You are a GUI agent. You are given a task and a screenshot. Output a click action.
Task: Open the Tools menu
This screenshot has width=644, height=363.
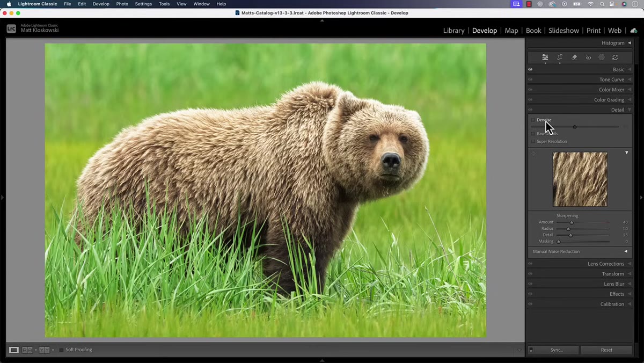[164, 4]
